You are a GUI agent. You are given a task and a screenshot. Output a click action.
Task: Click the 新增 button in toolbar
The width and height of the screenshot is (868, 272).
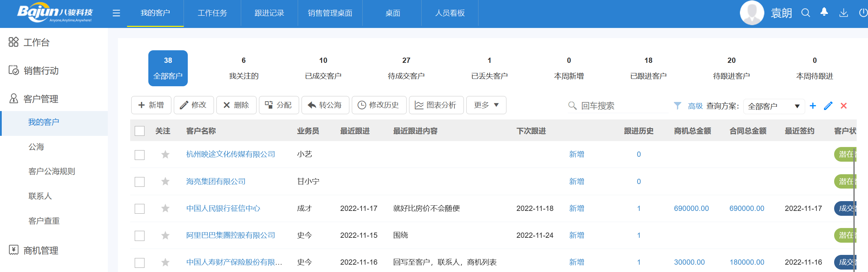click(151, 105)
